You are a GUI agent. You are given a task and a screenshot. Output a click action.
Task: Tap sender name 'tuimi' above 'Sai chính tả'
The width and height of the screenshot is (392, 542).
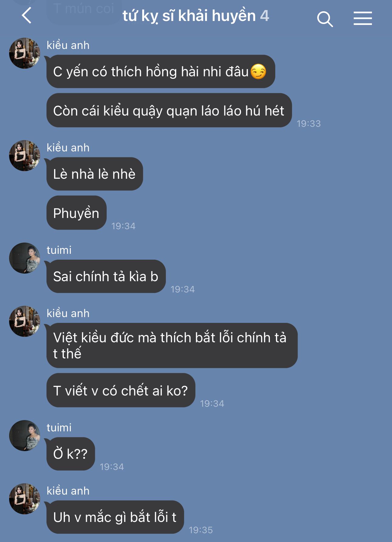(x=59, y=250)
